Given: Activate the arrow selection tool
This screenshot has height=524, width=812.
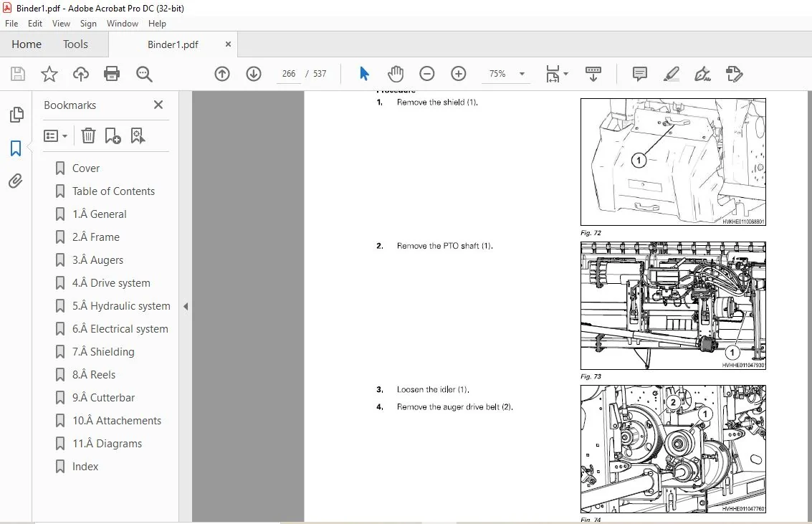Looking at the screenshot, I should click(364, 74).
